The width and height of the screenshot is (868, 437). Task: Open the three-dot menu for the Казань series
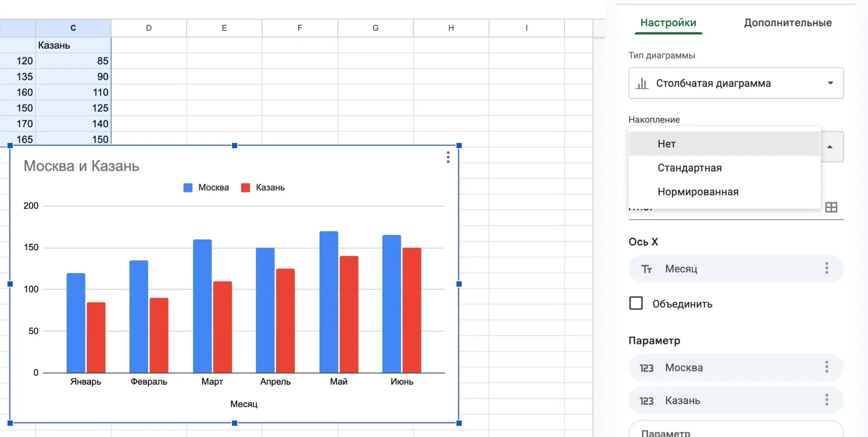tap(826, 400)
